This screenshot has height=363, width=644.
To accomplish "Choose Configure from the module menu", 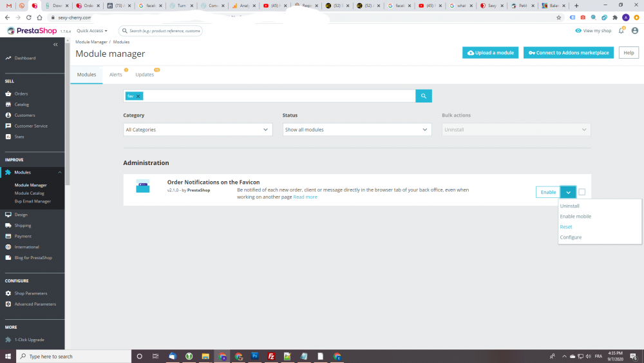I will click(571, 237).
